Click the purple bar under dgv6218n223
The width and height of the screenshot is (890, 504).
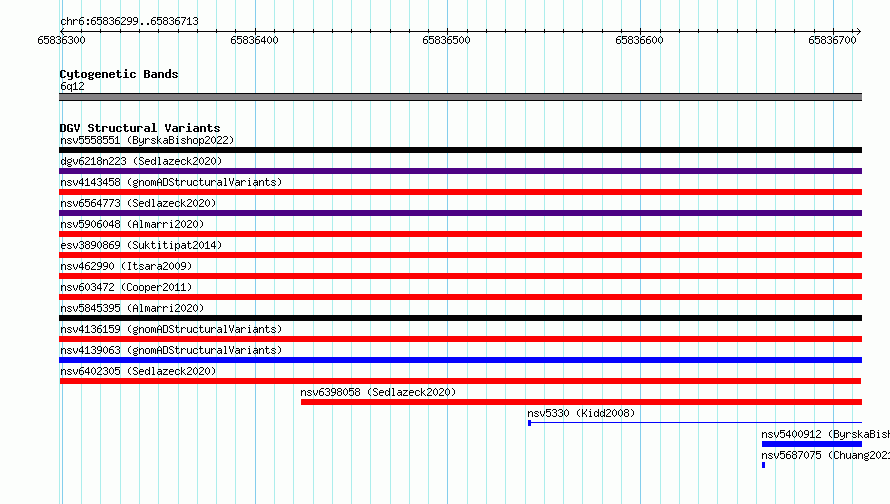point(460,171)
